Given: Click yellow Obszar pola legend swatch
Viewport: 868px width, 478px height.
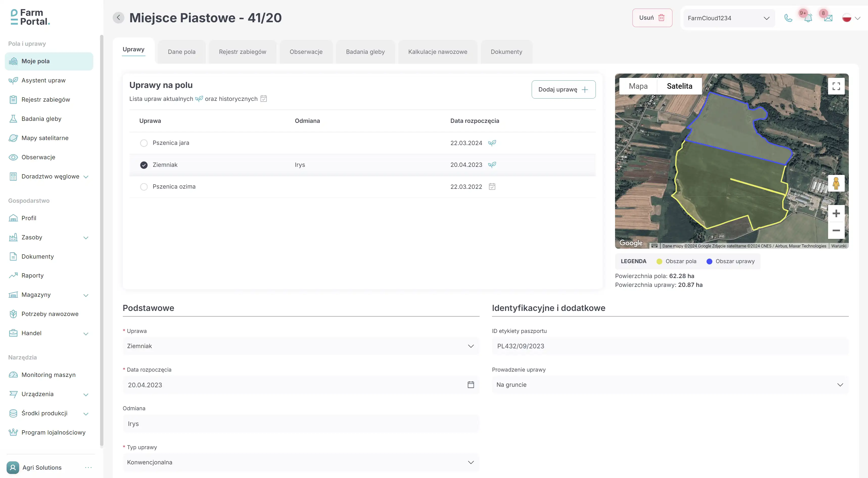Looking at the screenshot, I should coord(659,261).
